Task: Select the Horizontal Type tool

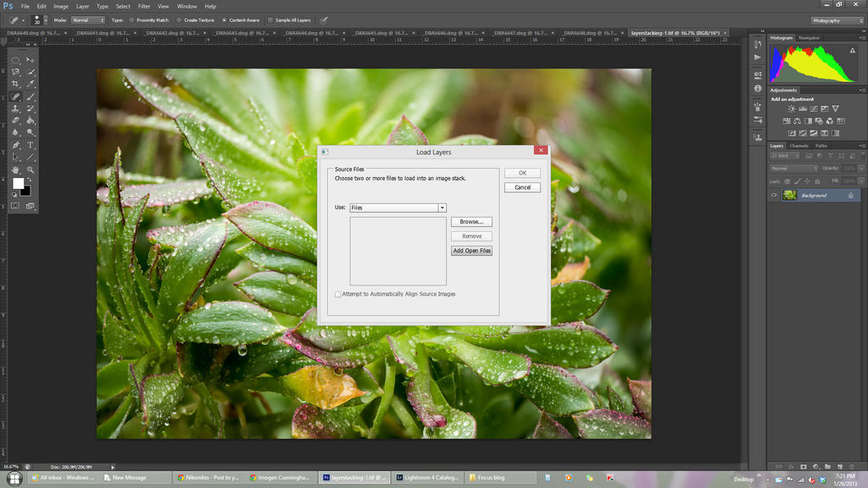Action: [31, 145]
